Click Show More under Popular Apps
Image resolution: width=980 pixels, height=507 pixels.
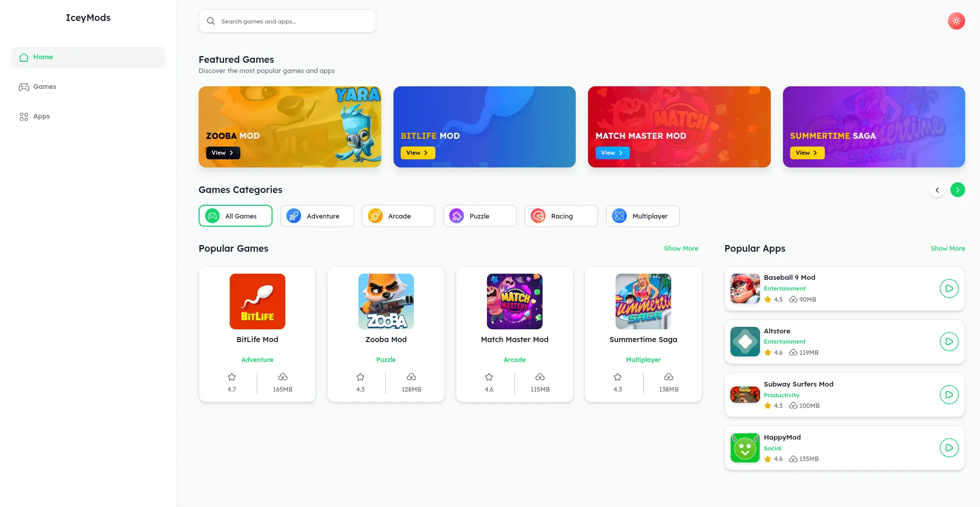coord(947,249)
